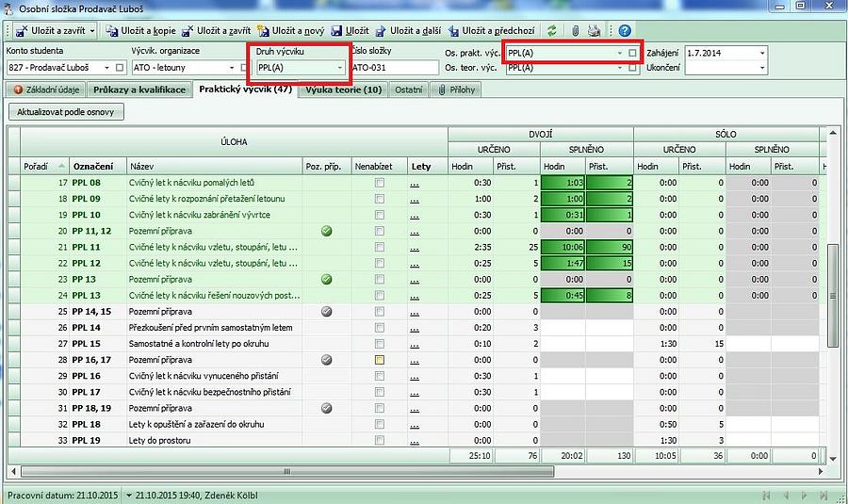
Task: Toggle Nenabízet checkbox for PPL 16, 17 row
Action: point(379,360)
